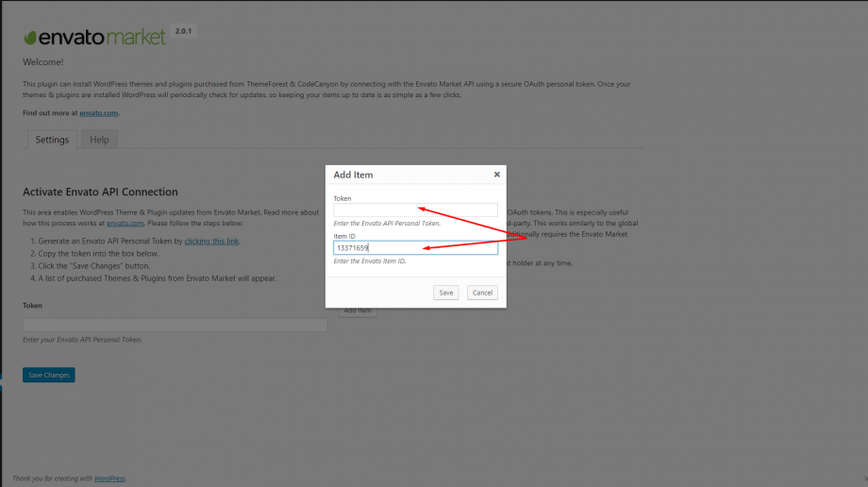
Task: Click the 'Token' label in the dialog
Action: (342, 198)
